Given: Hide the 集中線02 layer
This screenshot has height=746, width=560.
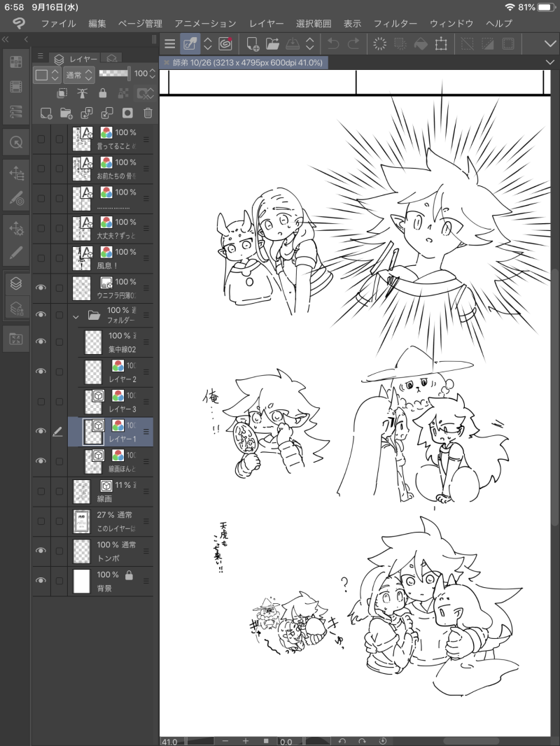Looking at the screenshot, I should point(41,342).
